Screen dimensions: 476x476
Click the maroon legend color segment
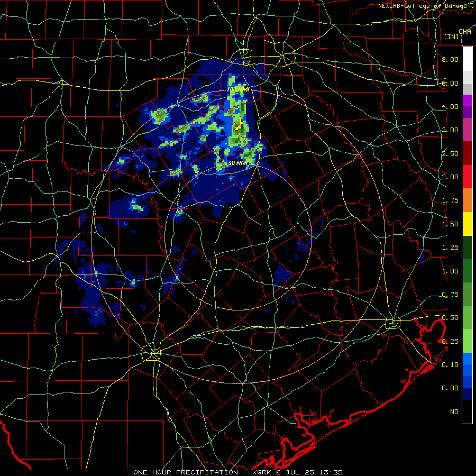click(467, 153)
